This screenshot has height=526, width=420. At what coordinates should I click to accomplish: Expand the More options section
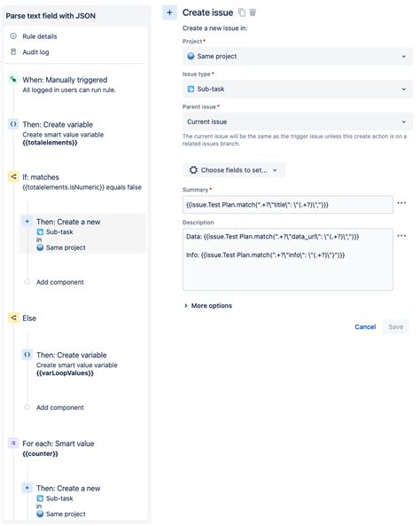pyautogui.click(x=208, y=306)
